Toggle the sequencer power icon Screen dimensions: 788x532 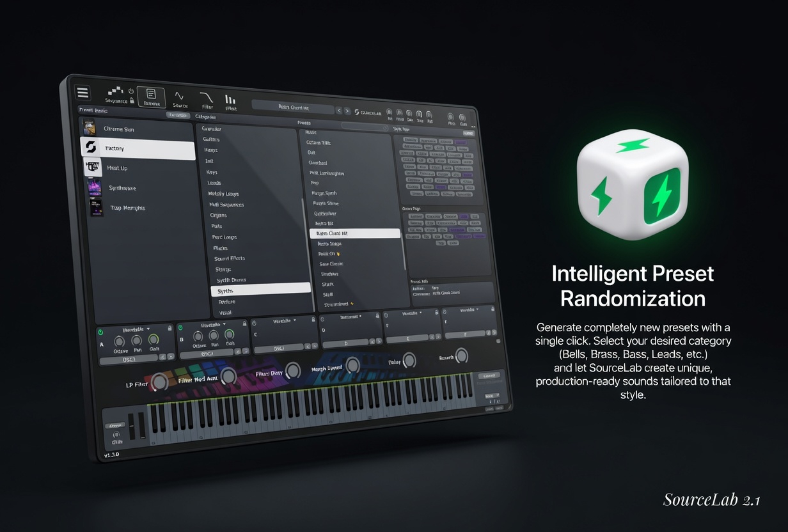click(131, 91)
